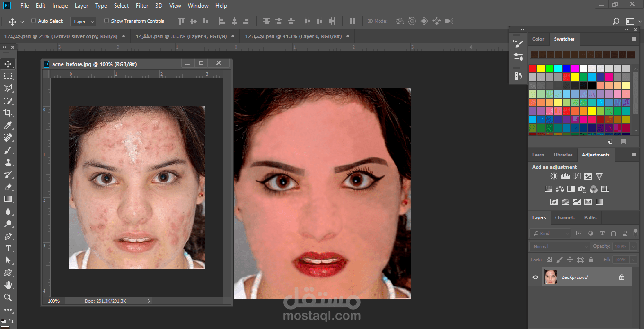The width and height of the screenshot is (644, 329).
Task: Pick the red swatch in Swatches panel
Action: pos(532,69)
